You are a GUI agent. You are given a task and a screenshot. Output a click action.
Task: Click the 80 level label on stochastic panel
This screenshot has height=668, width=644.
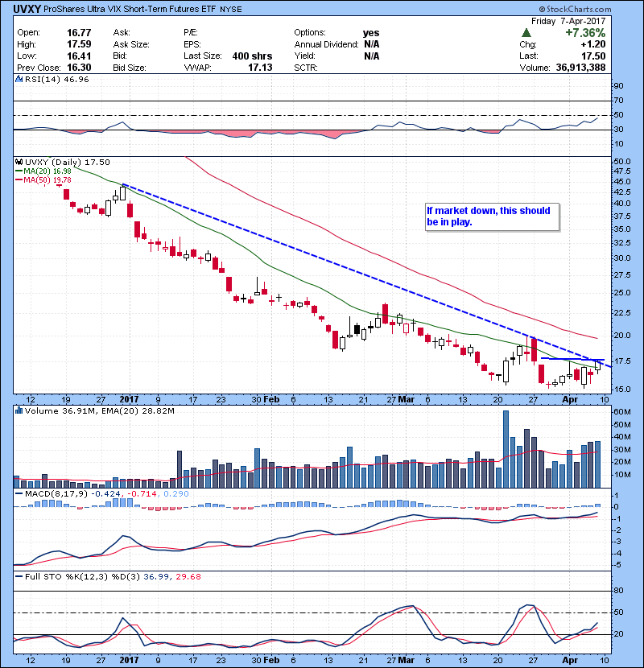click(618, 591)
